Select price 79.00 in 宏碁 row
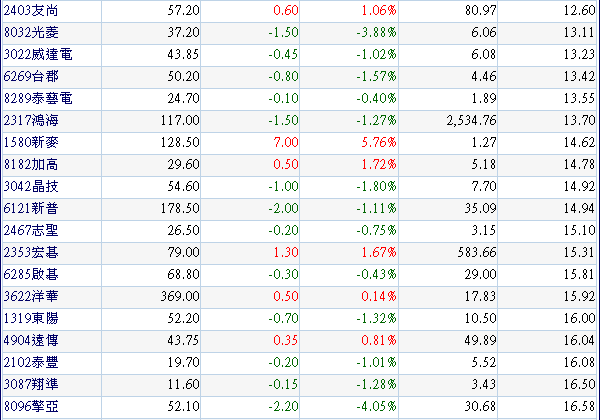600x420 pixels. pyautogui.click(x=183, y=252)
